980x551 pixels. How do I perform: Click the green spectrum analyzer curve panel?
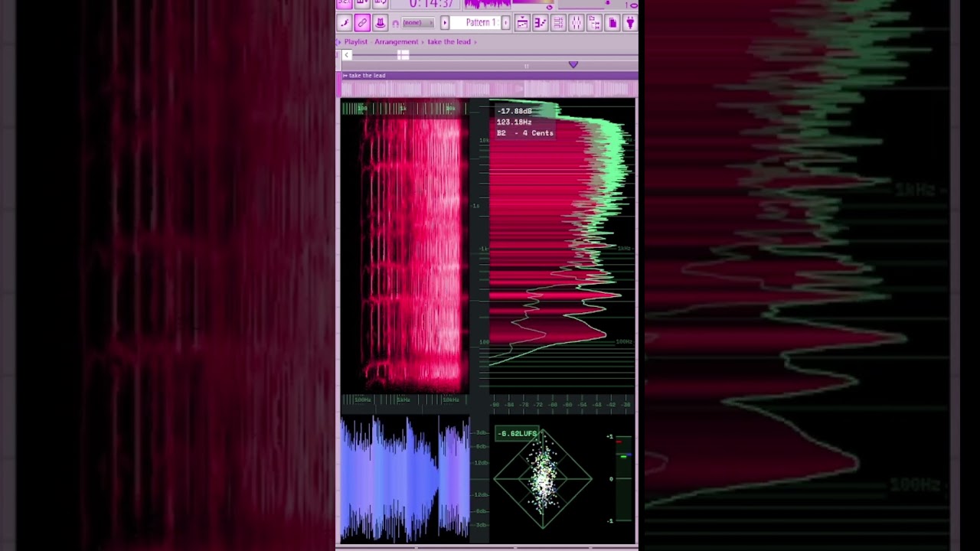(x=562, y=245)
